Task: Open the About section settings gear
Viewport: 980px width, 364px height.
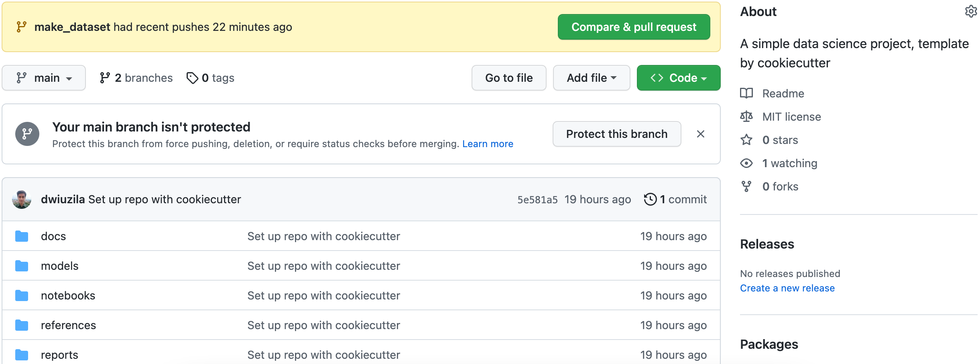Action: (x=972, y=11)
